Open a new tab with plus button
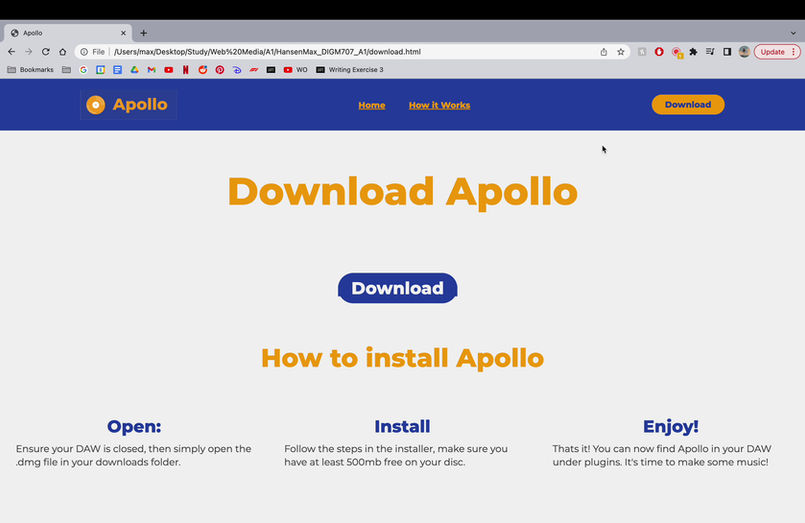Screen dimensions: 805x523 coord(144,33)
